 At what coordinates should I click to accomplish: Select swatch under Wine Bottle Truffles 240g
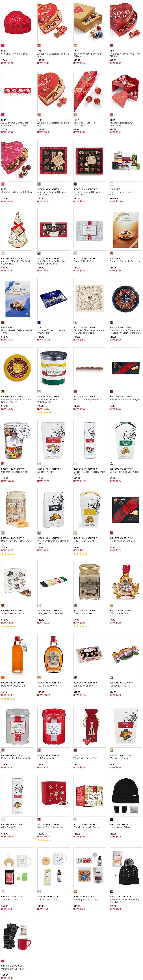(x=75, y=750)
